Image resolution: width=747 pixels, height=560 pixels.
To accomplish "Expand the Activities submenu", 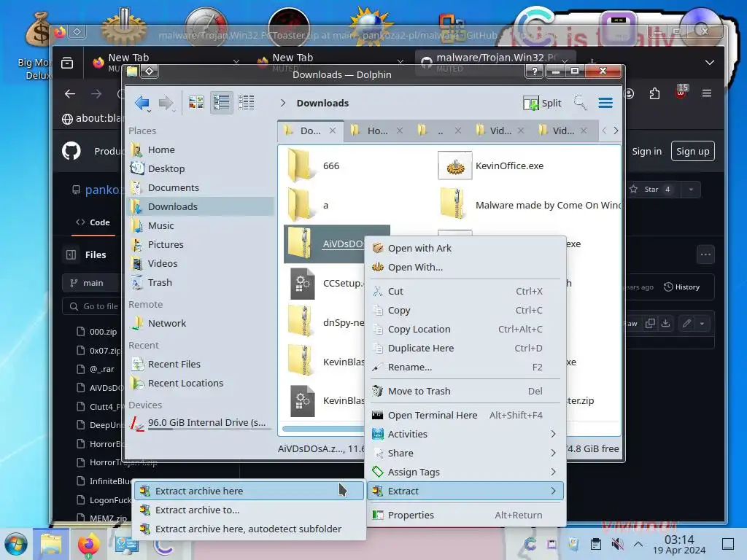I will (x=465, y=435).
